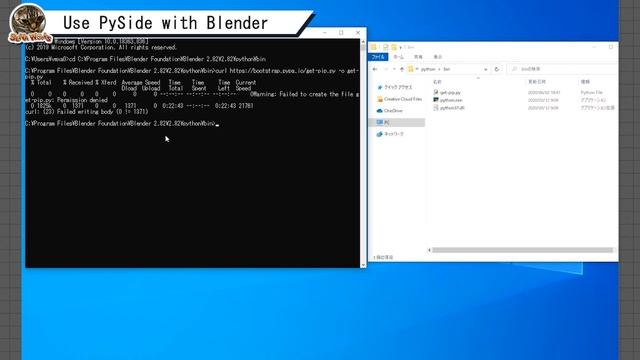Minimize the Explorer window
The width and height of the screenshot is (640, 360).
(x=595, y=47)
